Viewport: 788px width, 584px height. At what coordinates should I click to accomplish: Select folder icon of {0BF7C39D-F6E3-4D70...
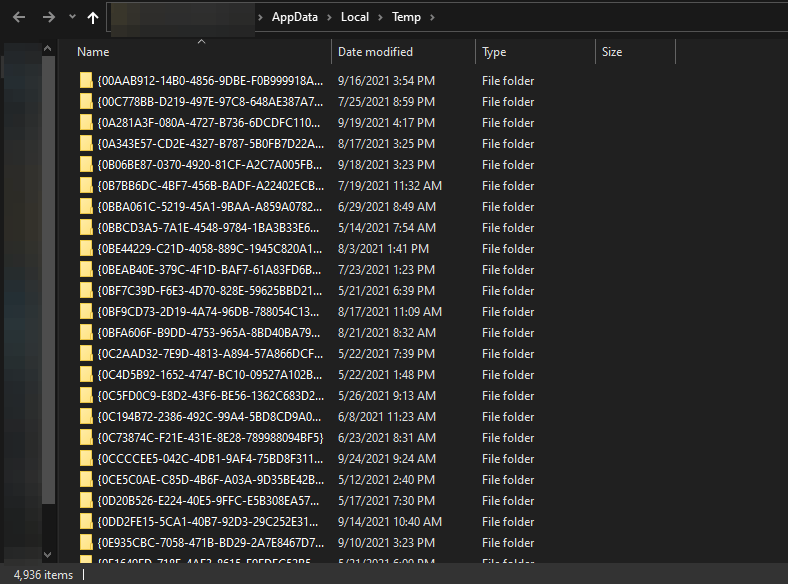(x=86, y=290)
